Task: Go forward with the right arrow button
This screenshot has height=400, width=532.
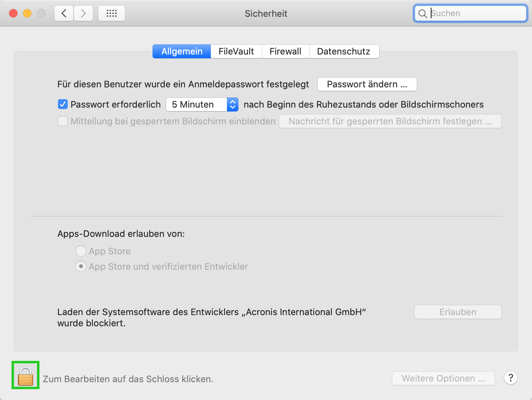Action: pos(83,14)
